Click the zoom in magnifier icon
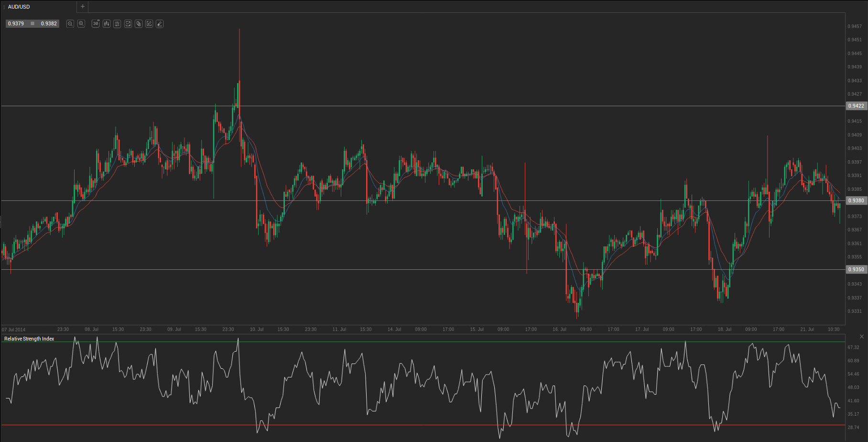Image resolution: width=868 pixels, height=442 pixels. [x=81, y=24]
